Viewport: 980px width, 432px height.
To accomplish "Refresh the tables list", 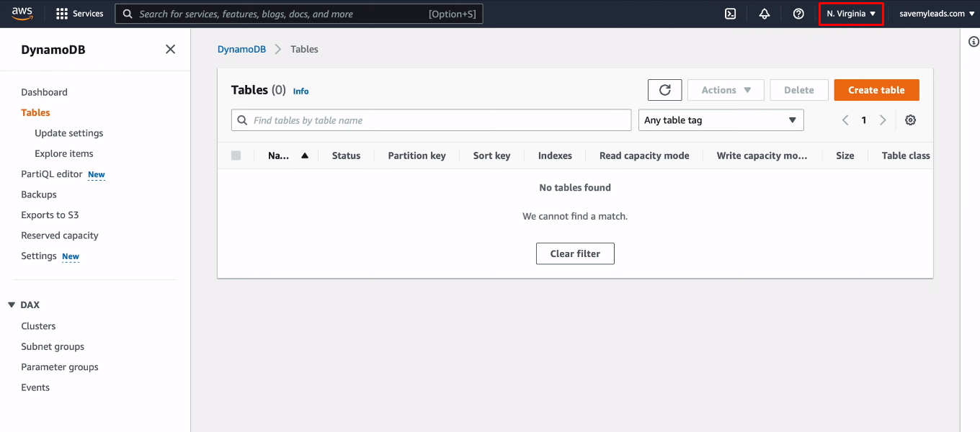I will [665, 90].
